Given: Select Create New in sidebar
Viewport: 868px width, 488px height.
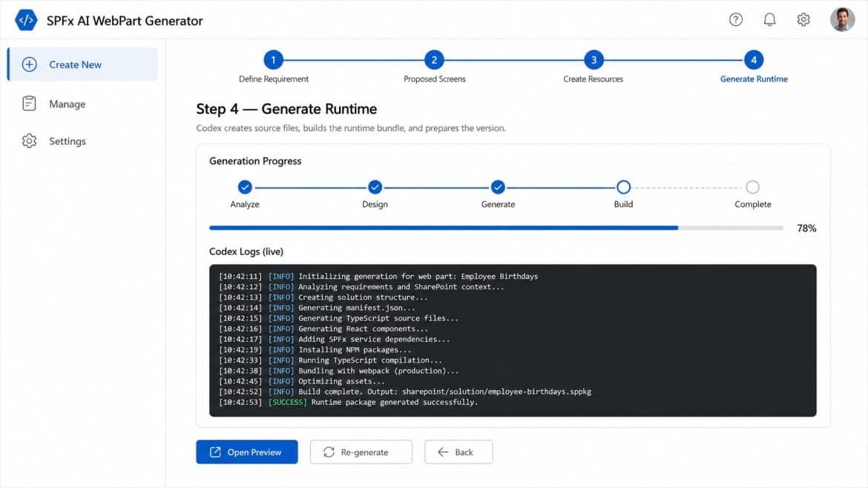Looking at the screenshot, I should (82, 65).
